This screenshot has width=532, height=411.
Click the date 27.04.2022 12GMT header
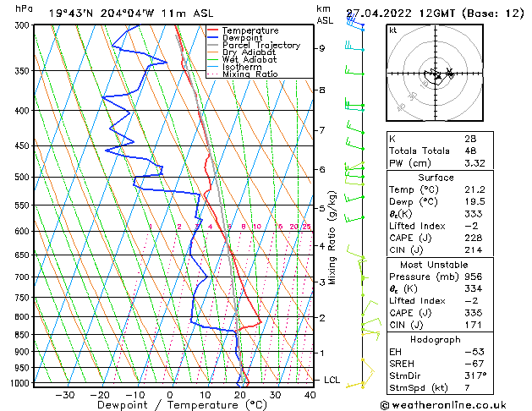[400, 14]
